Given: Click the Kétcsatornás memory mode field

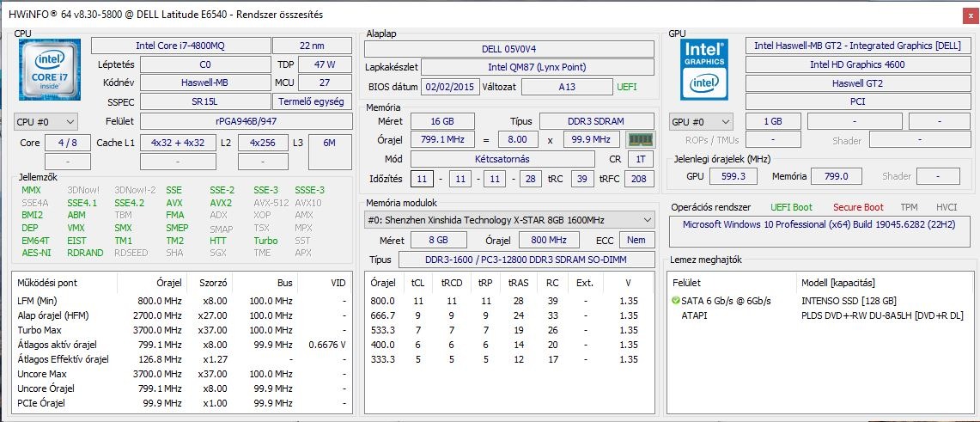Looking at the screenshot, I should pyautogui.click(x=502, y=159).
